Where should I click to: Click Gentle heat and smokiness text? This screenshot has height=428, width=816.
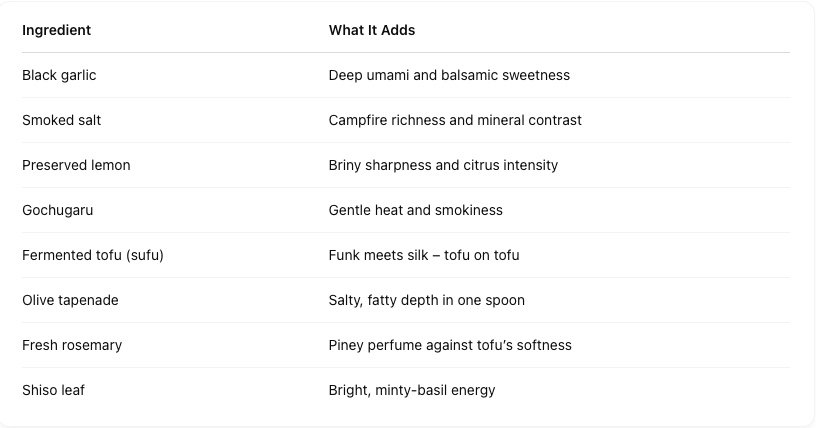click(415, 210)
